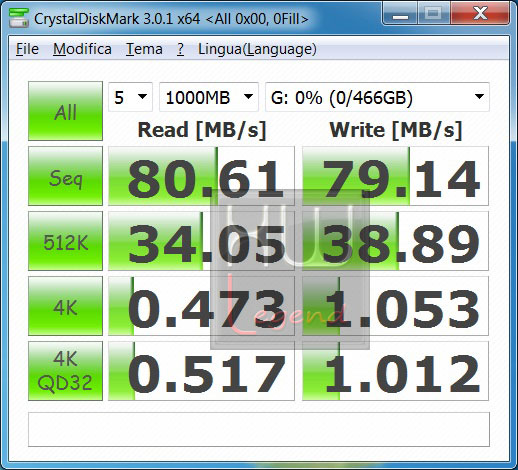
Task: Open the G: drive selection dropdown
Action: coord(377,97)
